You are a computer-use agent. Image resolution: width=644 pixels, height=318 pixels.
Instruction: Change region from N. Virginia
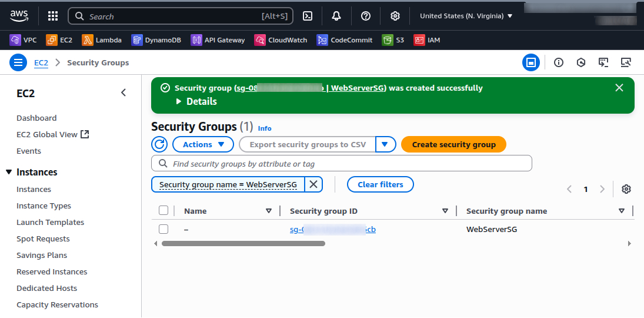[466, 16]
